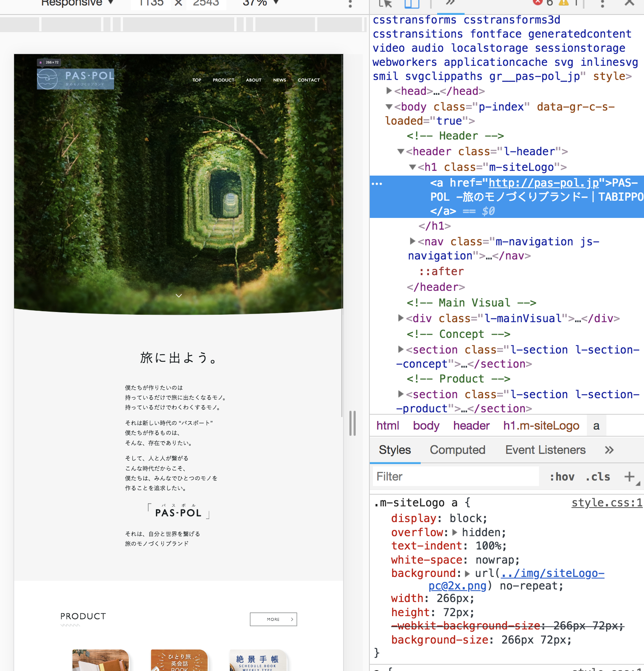
Task: Expand the l-mainVisual div
Action: (x=400, y=318)
